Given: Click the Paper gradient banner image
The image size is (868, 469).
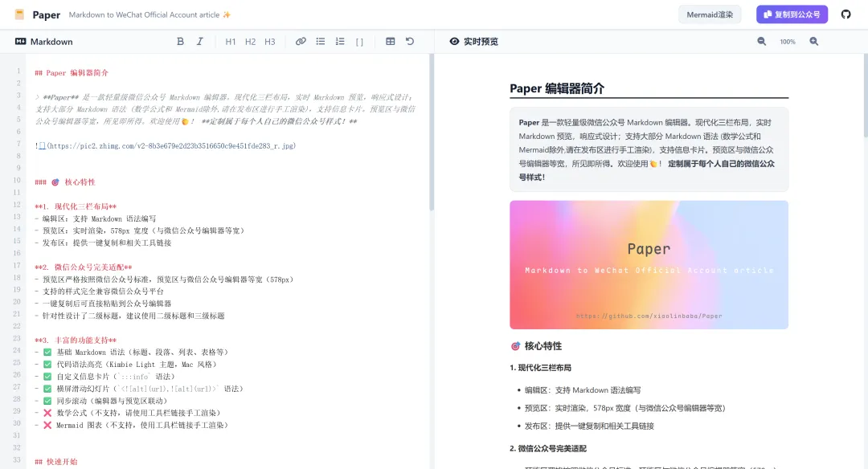Looking at the screenshot, I should tap(649, 265).
